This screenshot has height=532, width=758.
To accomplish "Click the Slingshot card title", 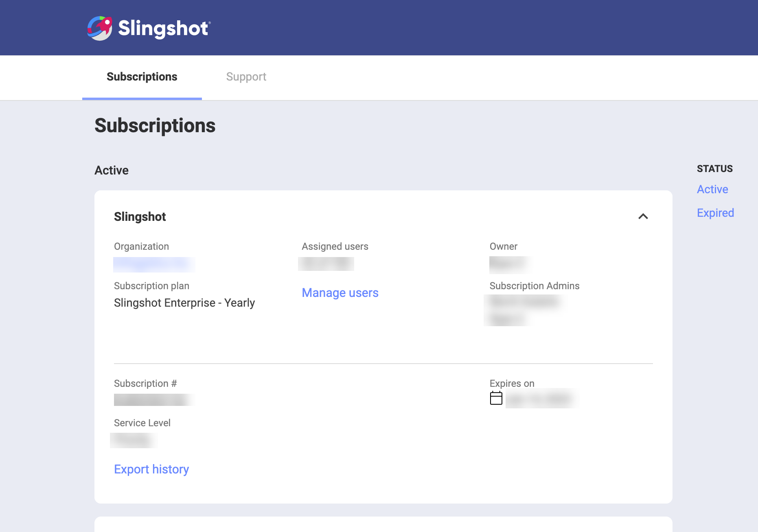I will 140,217.
